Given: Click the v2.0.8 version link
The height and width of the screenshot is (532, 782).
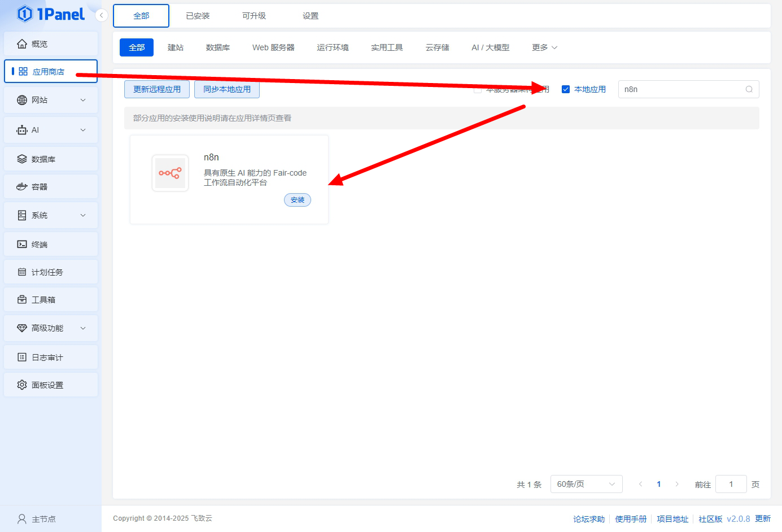Looking at the screenshot, I should pyautogui.click(x=739, y=518).
